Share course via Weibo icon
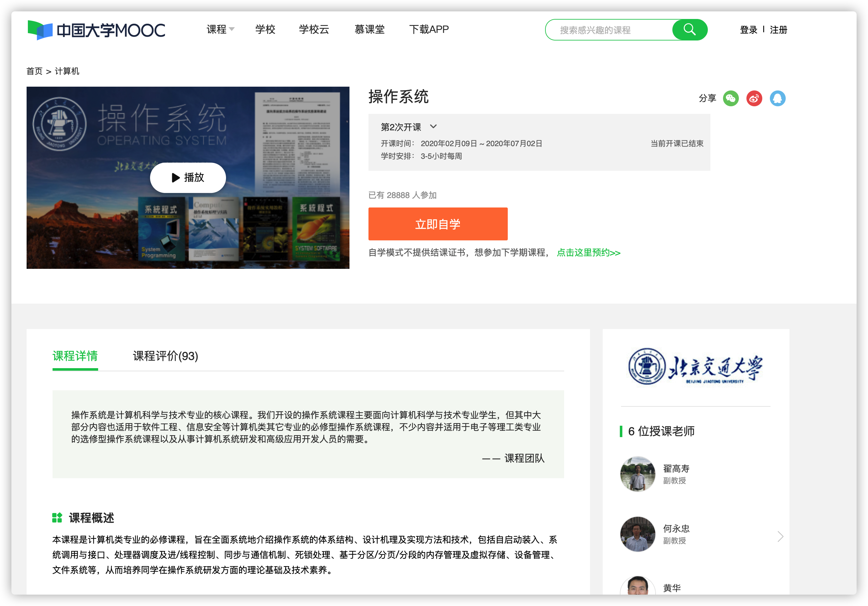The image size is (868, 606). (754, 99)
